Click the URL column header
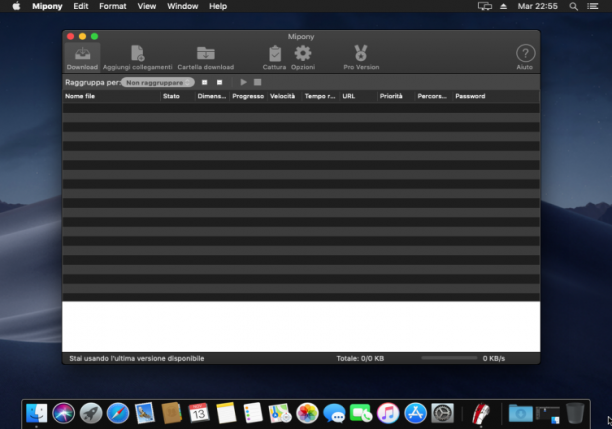612x429 pixels. click(x=358, y=96)
